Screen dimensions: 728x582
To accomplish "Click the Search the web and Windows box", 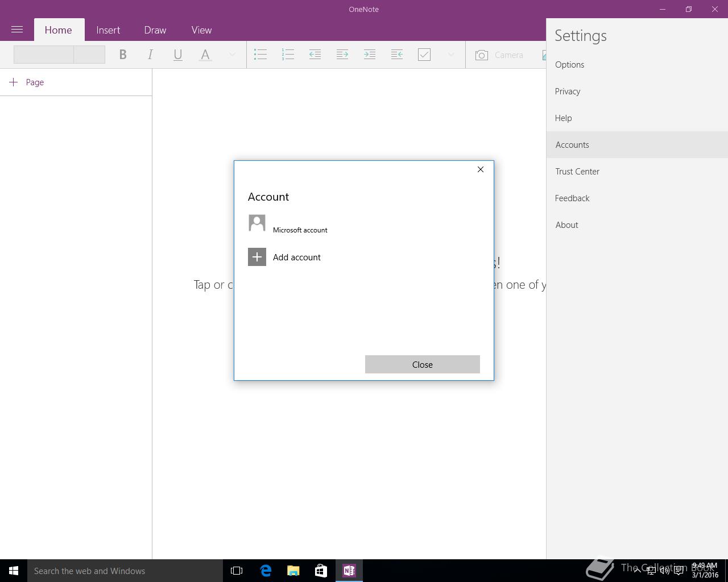I will (125, 571).
